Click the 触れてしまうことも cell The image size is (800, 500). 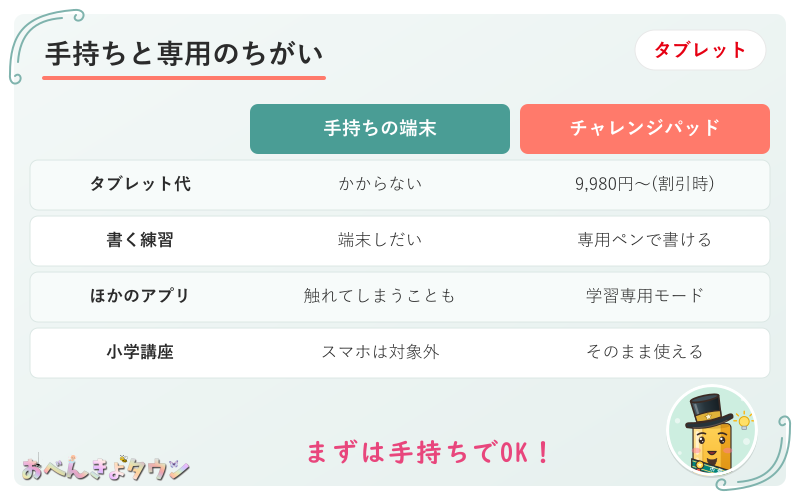tap(380, 296)
